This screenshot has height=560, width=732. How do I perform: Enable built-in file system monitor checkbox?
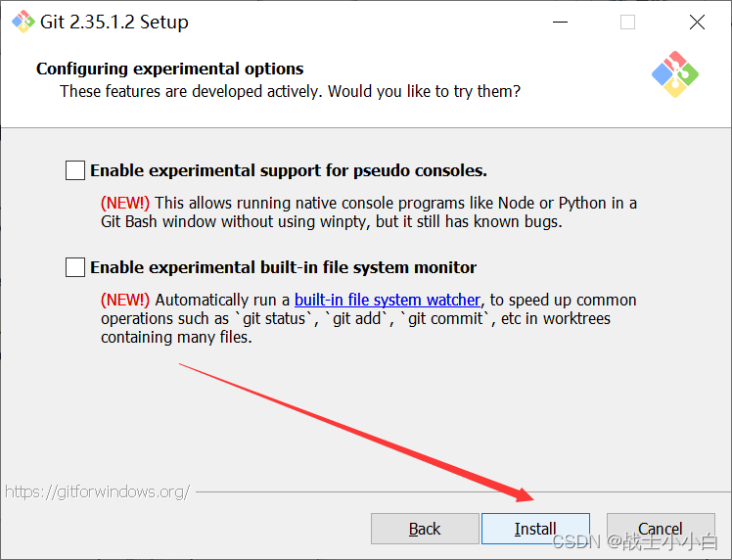click(75, 267)
